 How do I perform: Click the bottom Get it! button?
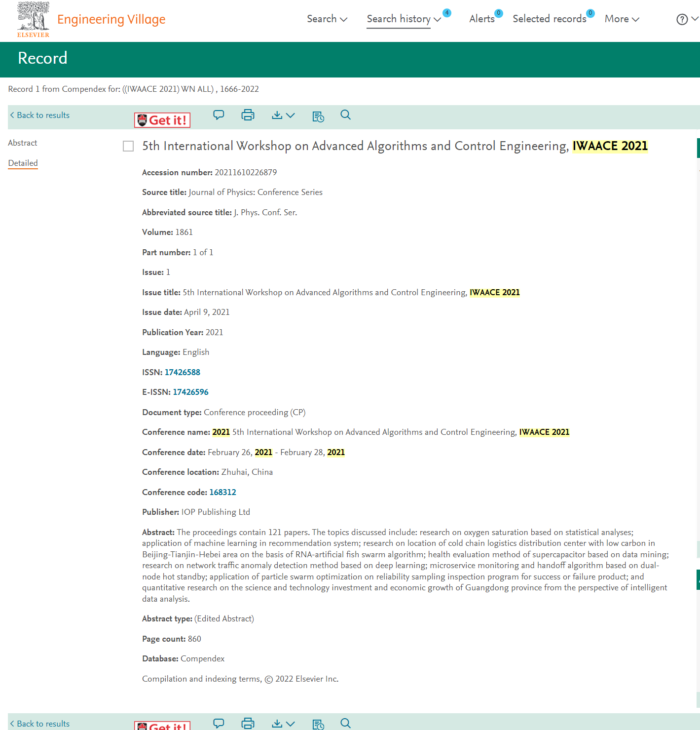(162, 726)
